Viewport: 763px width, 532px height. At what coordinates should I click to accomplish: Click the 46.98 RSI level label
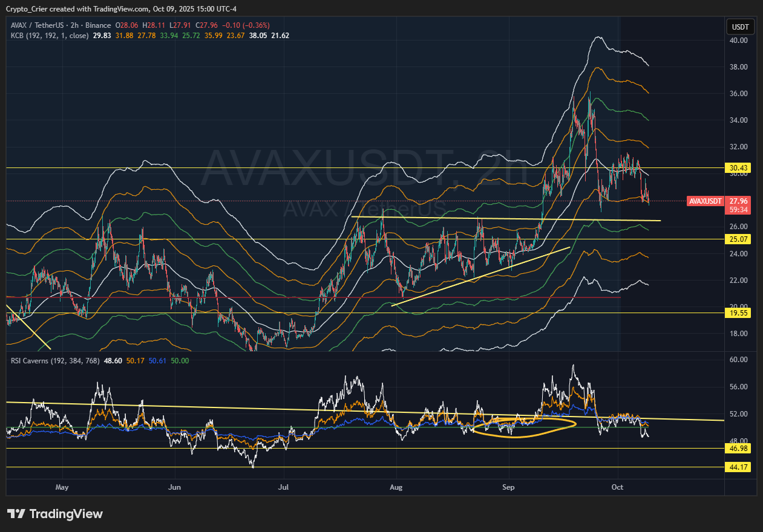click(x=739, y=448)
